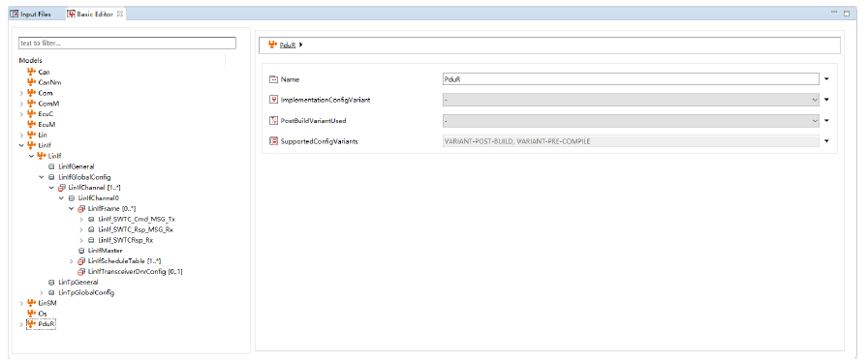This screenshot has height=361, width=868.
Task: Click the PduR icon in breadcrumb bar
Action: (x=272, y=45)
